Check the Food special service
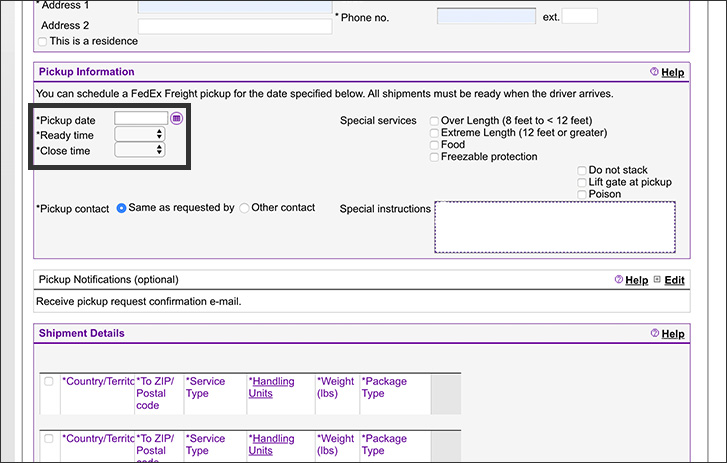 434,145
